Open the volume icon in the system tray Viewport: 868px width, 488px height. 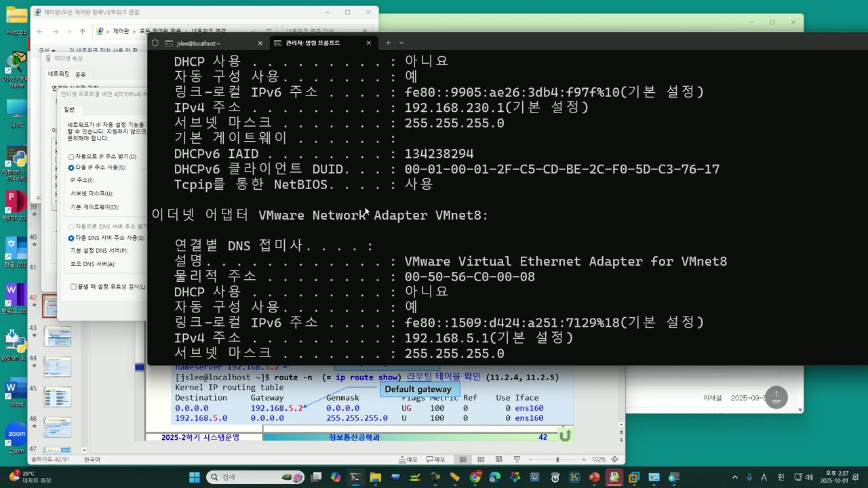coord(810,477)
